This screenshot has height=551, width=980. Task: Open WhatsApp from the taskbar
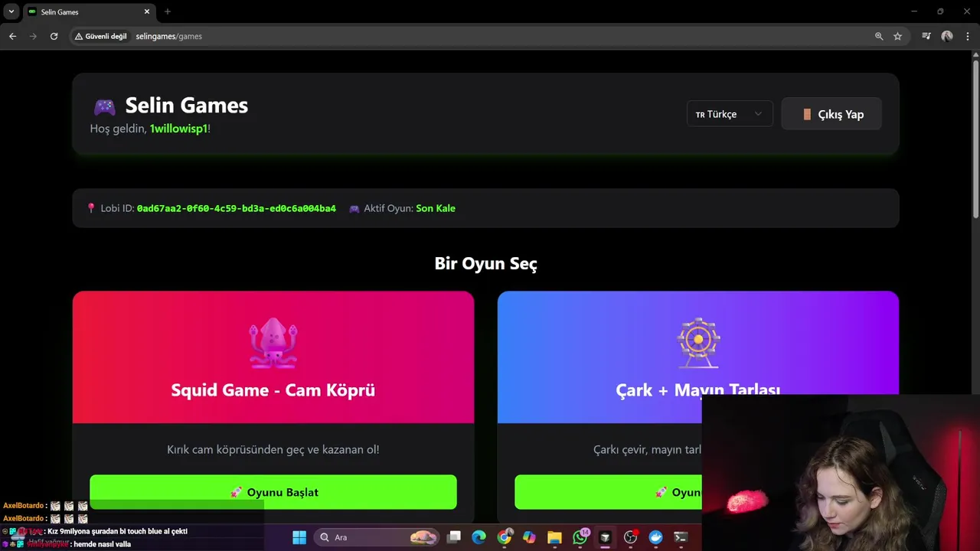(580, 537)
